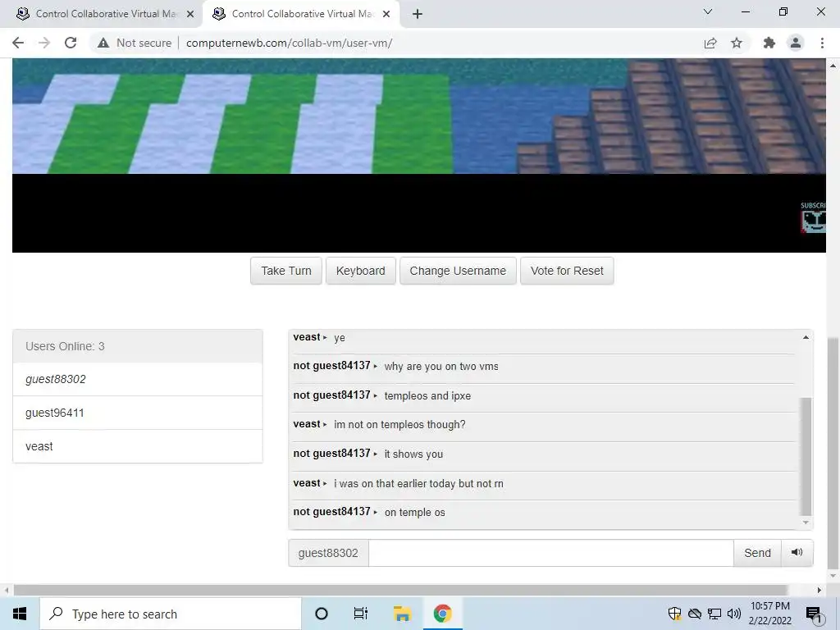Send the chat message
The height and width of the screenshot is (630, 840).
(757, 553)
